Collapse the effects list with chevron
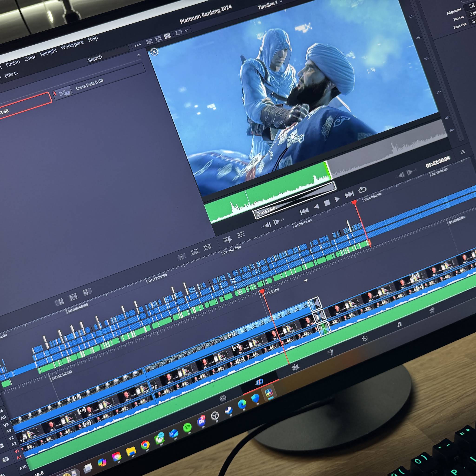Screen dimensions: 476x476 tap(139, 55)
